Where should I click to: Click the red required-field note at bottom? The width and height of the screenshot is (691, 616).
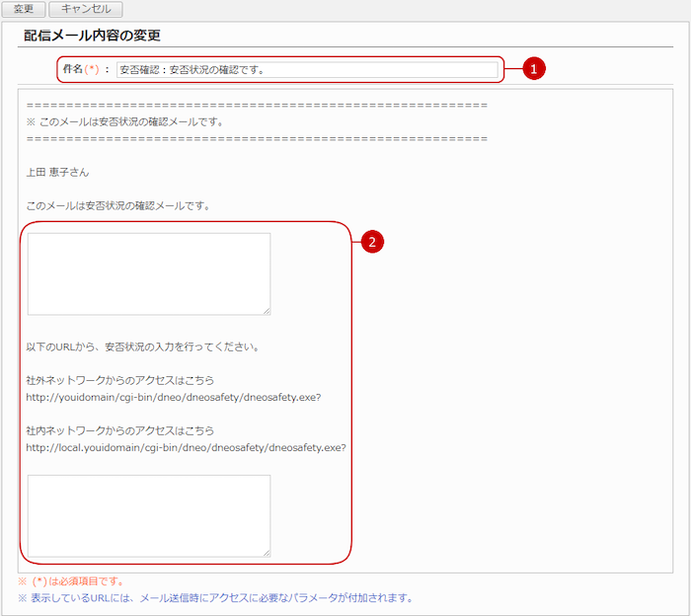click(x=71, y=581)
